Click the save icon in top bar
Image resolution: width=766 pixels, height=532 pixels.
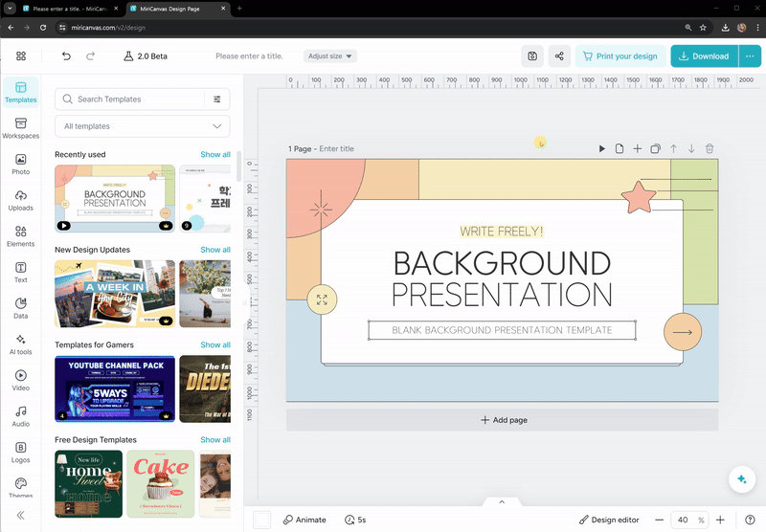(532, 56)
